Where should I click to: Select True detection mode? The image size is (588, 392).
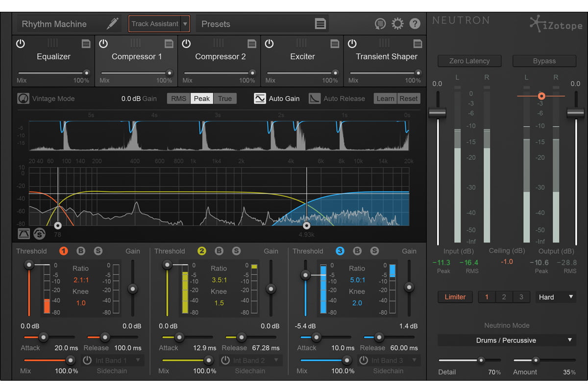pos(225,98)
